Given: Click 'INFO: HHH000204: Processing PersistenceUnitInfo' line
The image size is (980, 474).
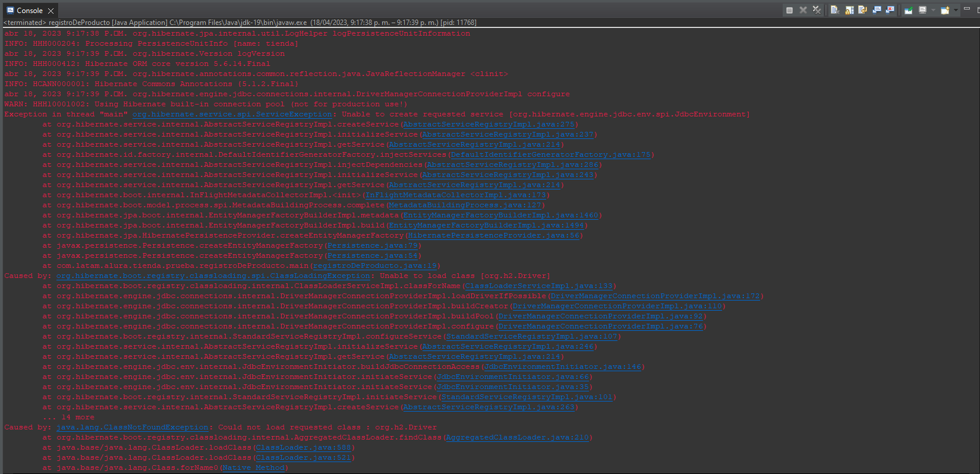Looking at the screenshot, I should click(x=152, y=43).
